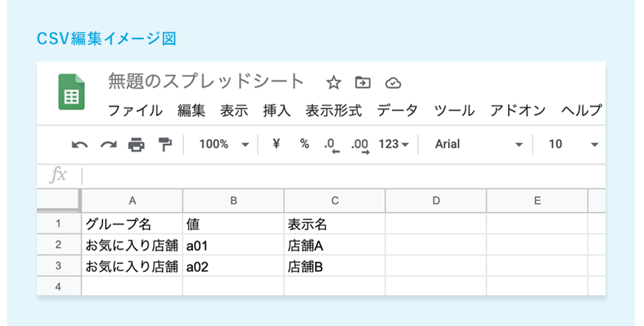
Task: Open the アドオン menu
Action: [518, 111]
